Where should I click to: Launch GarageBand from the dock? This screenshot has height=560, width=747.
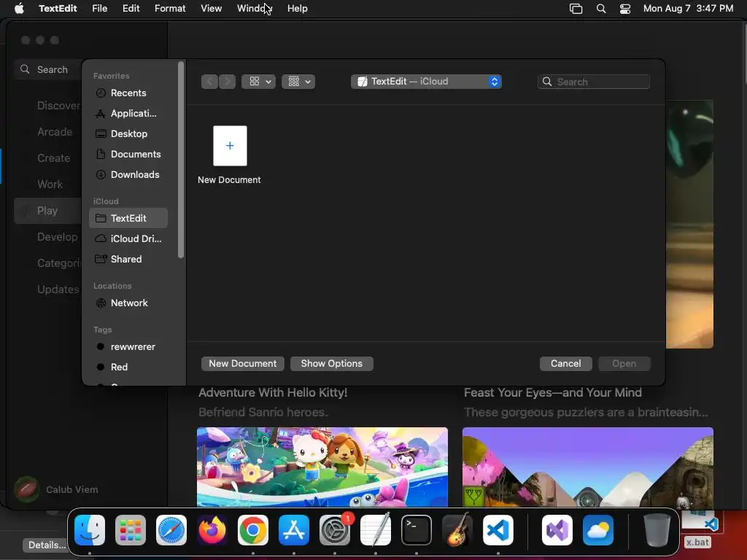(457, 530)
